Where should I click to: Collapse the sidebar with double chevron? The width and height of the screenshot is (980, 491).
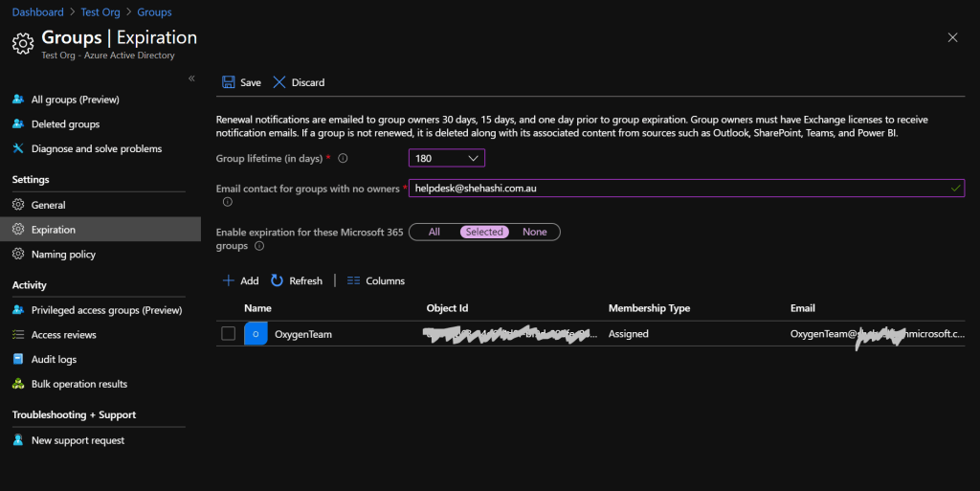click(x=191, y=78)
